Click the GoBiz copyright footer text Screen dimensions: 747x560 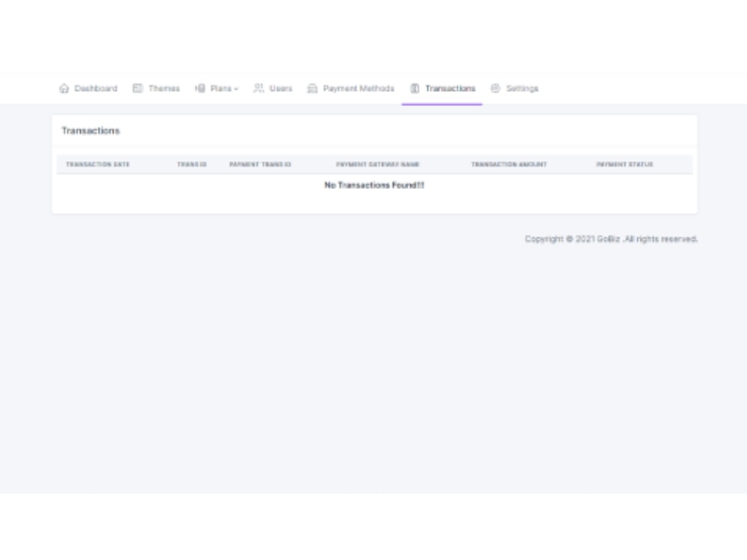(x=612, y=239)
